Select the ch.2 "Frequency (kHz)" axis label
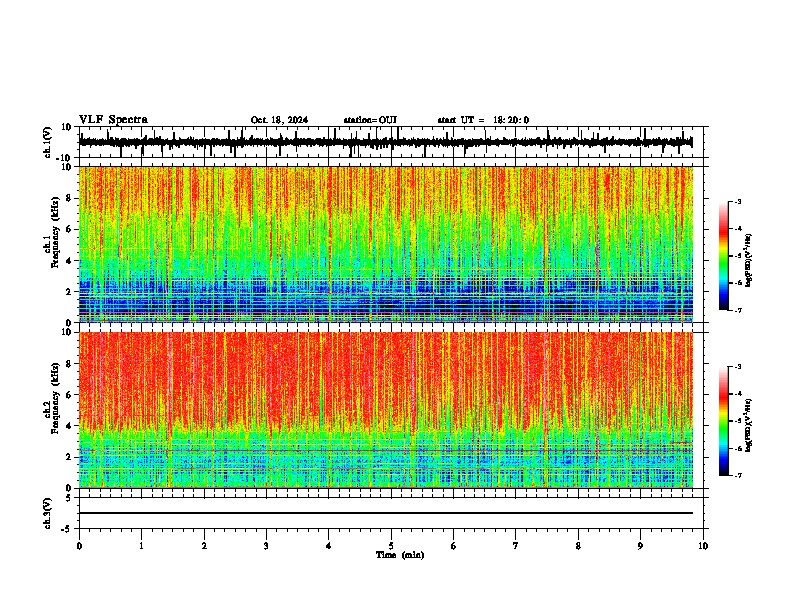792x612 pixels. point(55,398)
